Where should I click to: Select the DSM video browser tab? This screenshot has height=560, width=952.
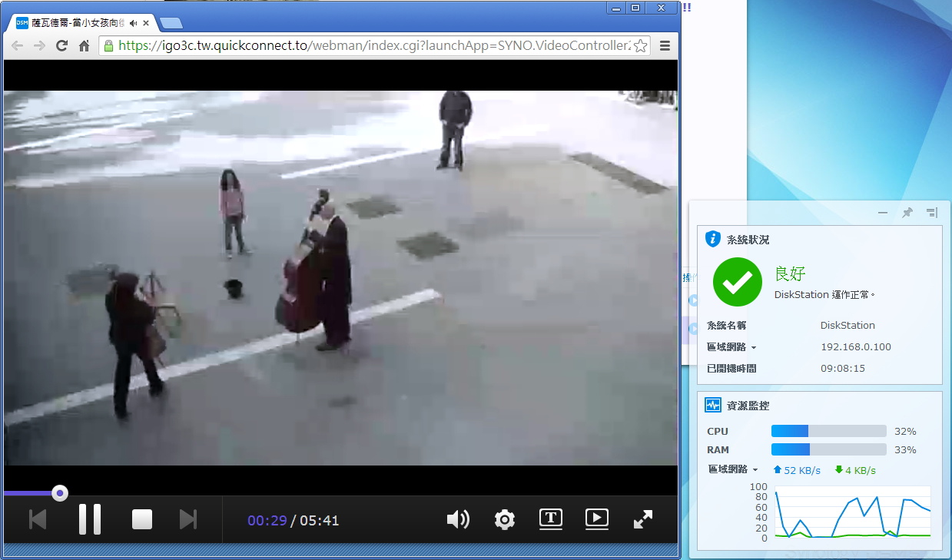(81, 23)
